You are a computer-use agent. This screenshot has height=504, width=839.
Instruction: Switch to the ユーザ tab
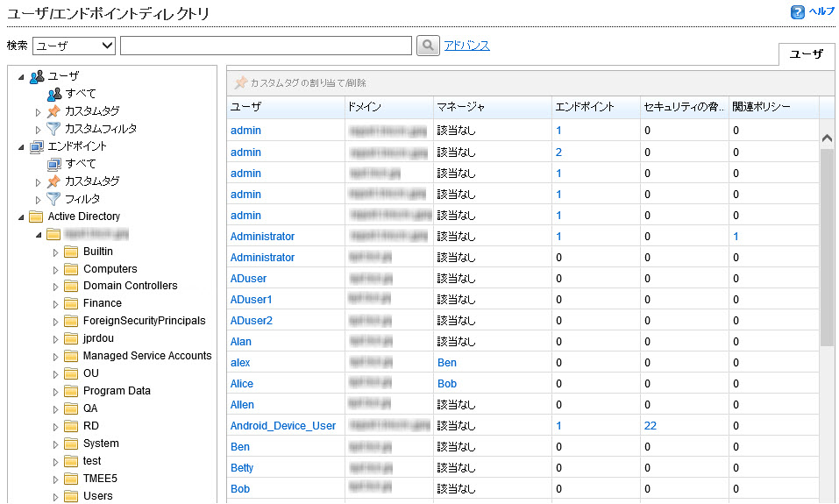click(x=806, y=53)
